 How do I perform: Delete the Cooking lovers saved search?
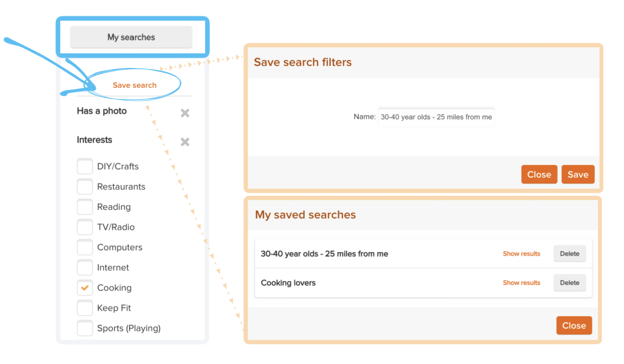569,283
